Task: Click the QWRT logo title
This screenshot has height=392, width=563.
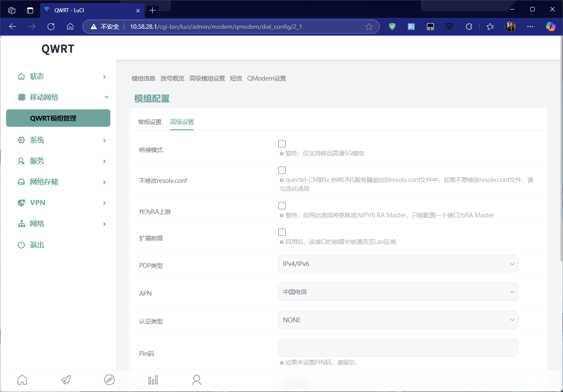Action: coord(58,49)
